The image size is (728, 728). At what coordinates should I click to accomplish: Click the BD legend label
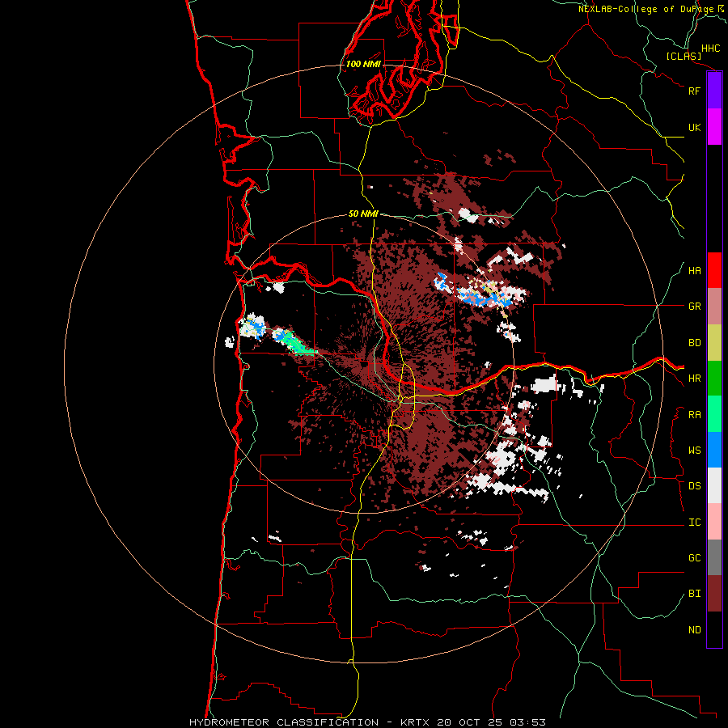point(694,343)
